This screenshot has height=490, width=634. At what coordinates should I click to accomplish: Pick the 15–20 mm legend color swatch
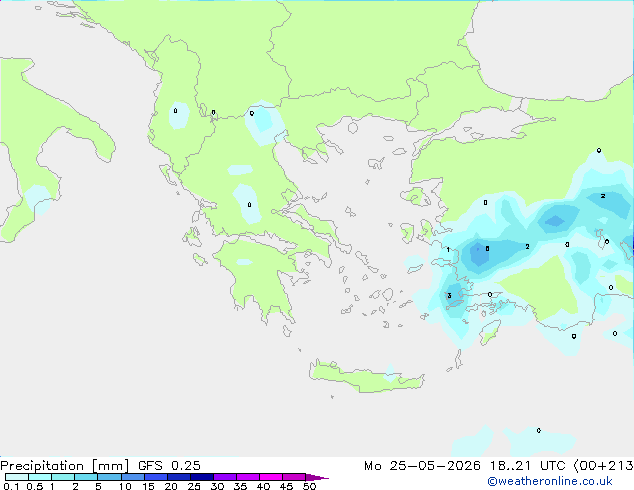155,477
